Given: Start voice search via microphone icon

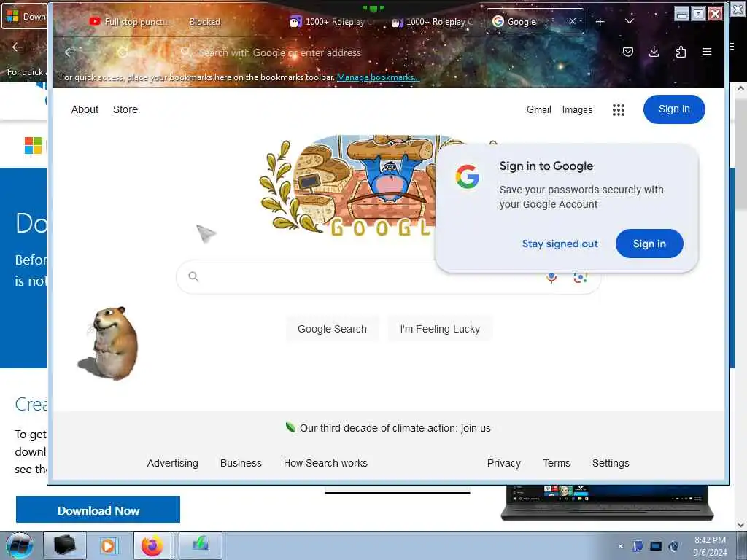Looking at the screenshot, I should tap(551, 278).
